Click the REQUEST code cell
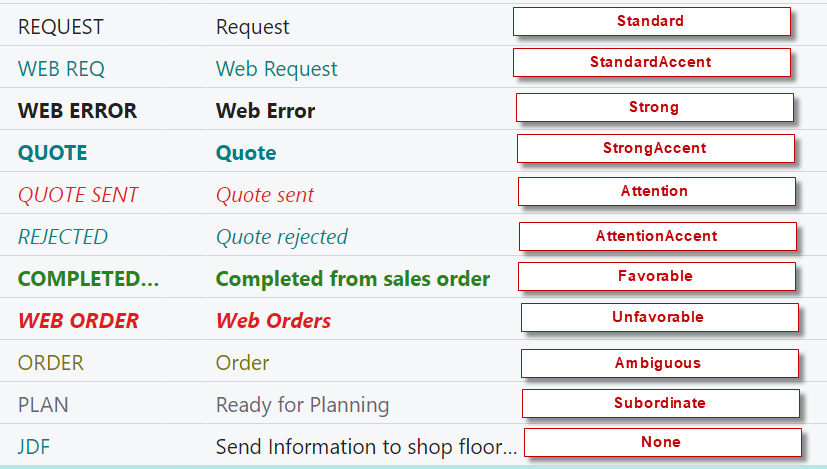Image resolution: width=827 pixels, height=469 pixels. point(61,27)
